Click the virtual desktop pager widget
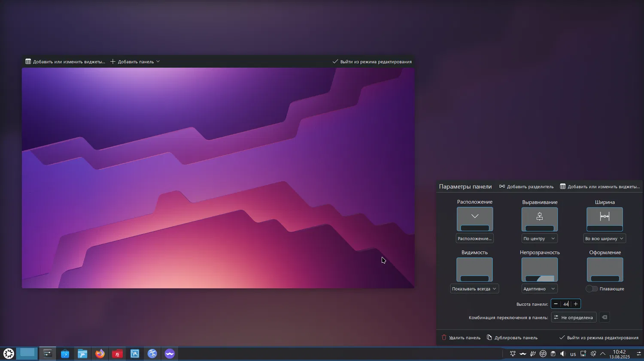 tap(27, 353)
